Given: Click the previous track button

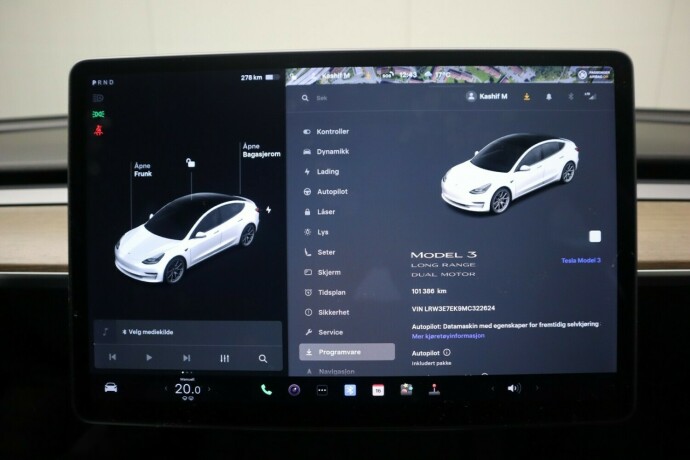Looking at the screenshot, I should pos(113,357).
